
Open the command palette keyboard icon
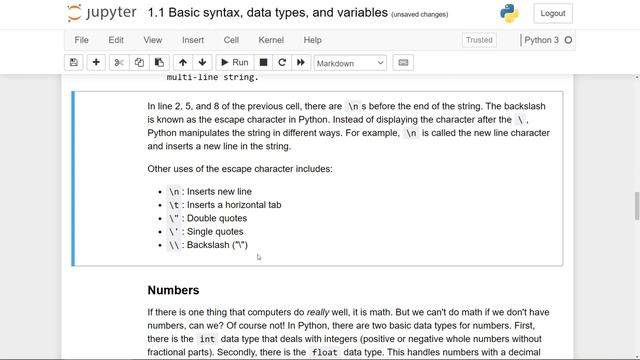[x=403, y=62]
